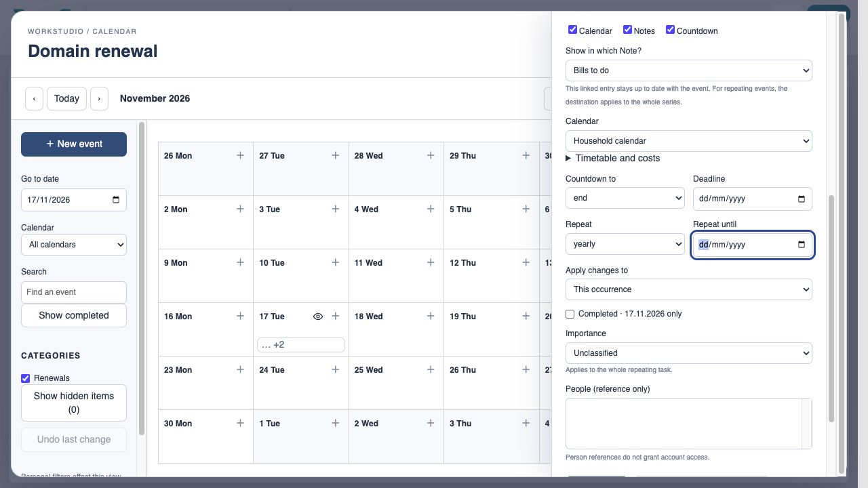The width and height of the screenshot is (868, 488).
Task: Add event on 16 Mon plus icon
Action: (240, 316)
